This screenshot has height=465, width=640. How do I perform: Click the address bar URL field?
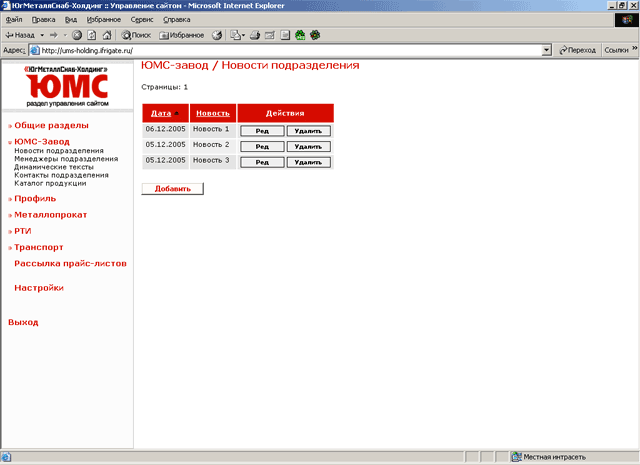click(x=290, y=51)
